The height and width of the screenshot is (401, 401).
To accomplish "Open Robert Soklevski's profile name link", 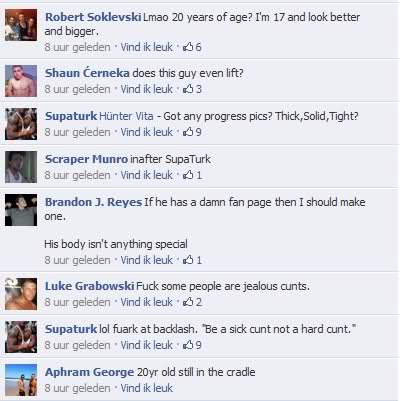I will (x=93, y=17).
